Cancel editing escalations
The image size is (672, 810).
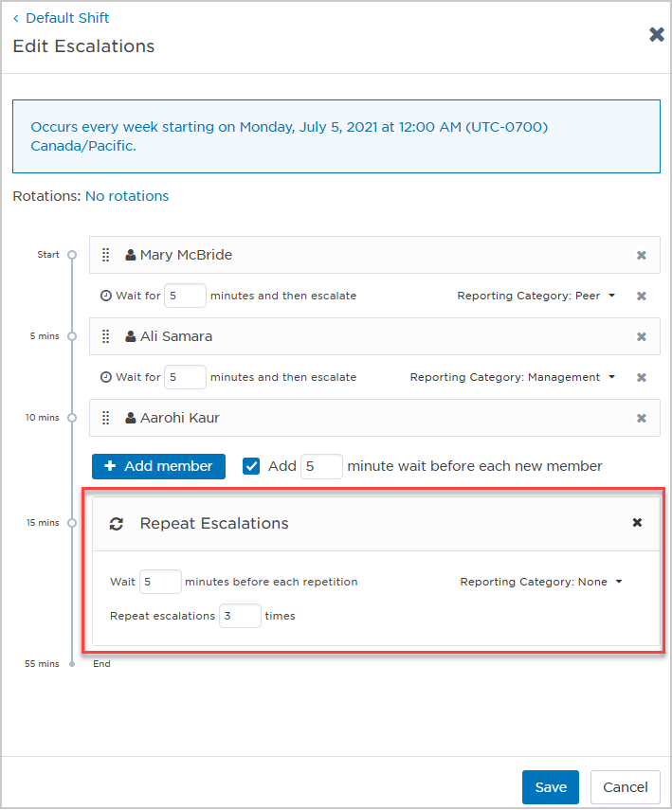[x=626, y=787]
